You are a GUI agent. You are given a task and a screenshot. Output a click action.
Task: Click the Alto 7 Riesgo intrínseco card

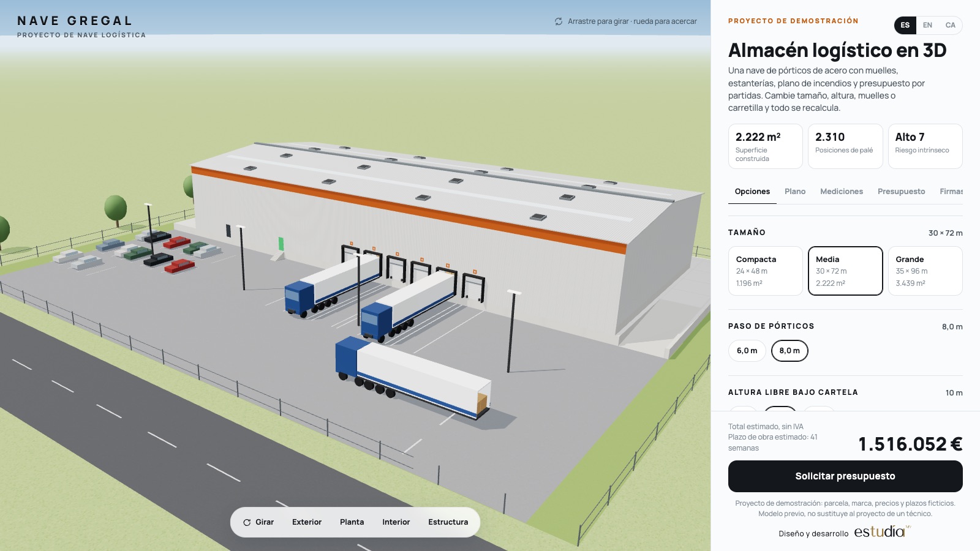pos(925,146)
